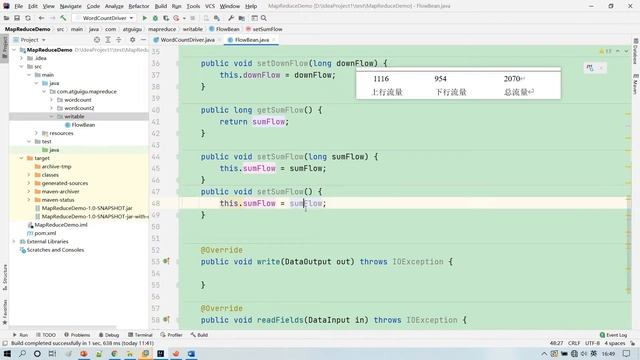Click the 4 spaces indent setting
This screenshot has height=360, width=640.
click(614, 343)
